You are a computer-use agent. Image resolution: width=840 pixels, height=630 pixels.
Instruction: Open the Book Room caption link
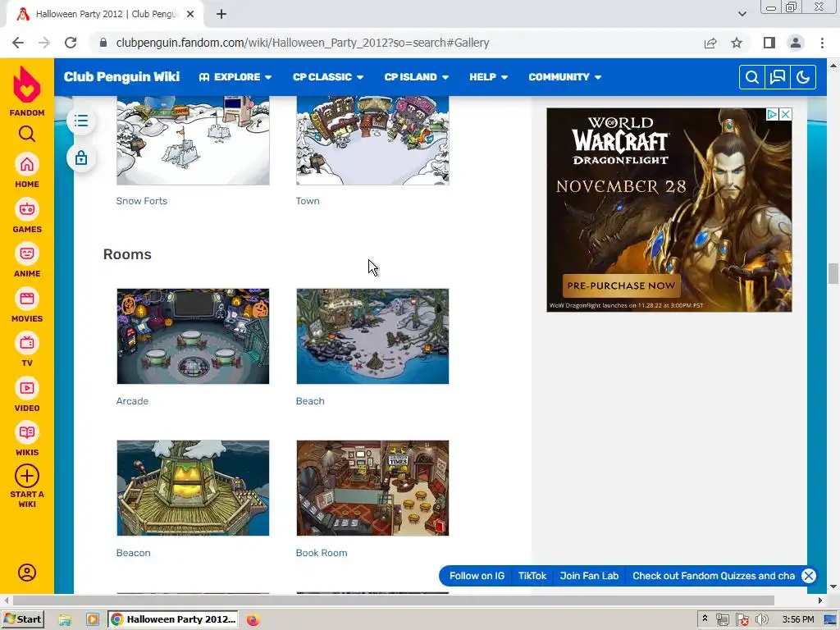point(322,553)
